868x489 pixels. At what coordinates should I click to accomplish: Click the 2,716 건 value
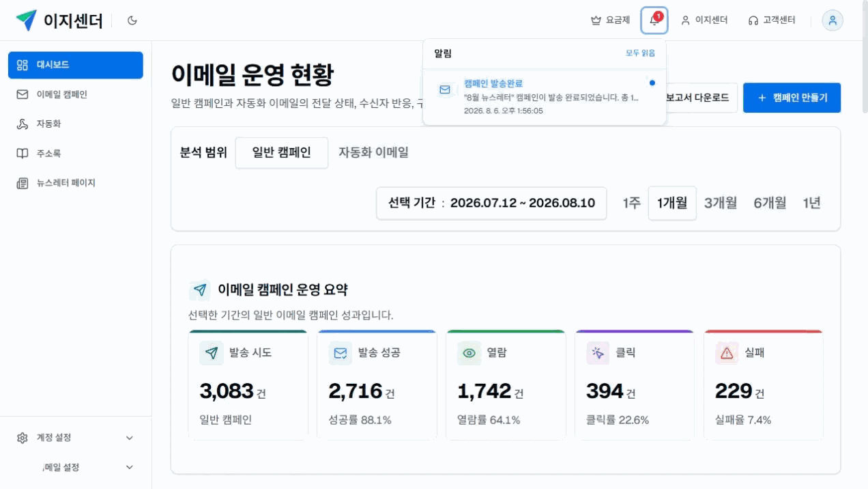[362, 391]
